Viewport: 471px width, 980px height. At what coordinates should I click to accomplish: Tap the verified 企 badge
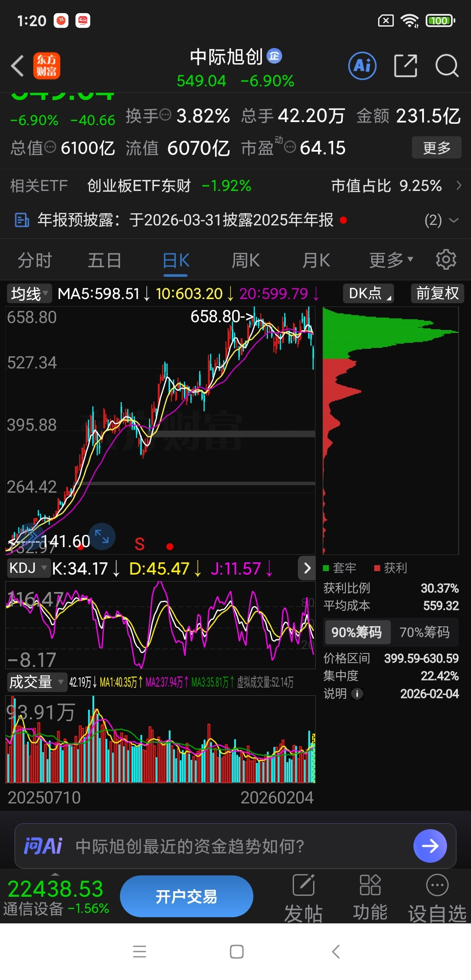(x=274, y=56)
